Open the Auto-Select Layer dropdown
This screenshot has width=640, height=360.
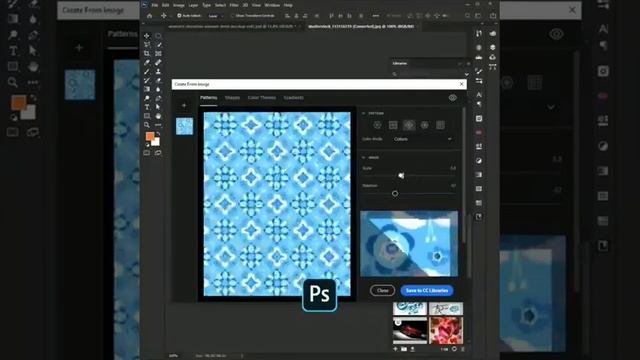[216, 16]
